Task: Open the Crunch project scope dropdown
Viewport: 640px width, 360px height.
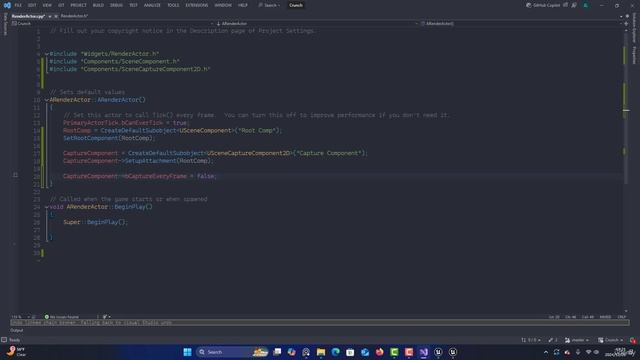Action: tap(112, 24)
